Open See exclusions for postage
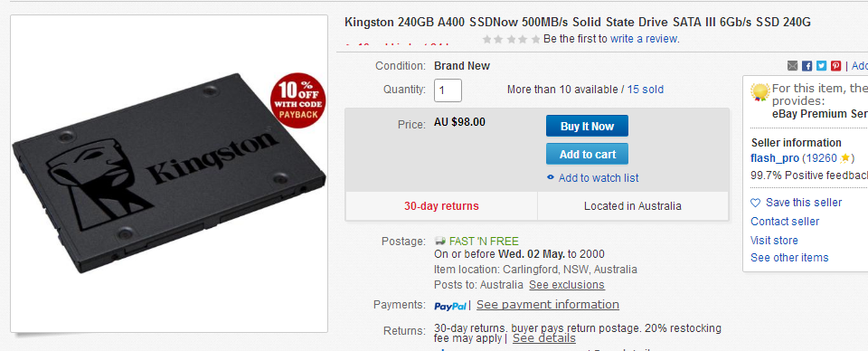868x351 pixels. coord(567,285)
